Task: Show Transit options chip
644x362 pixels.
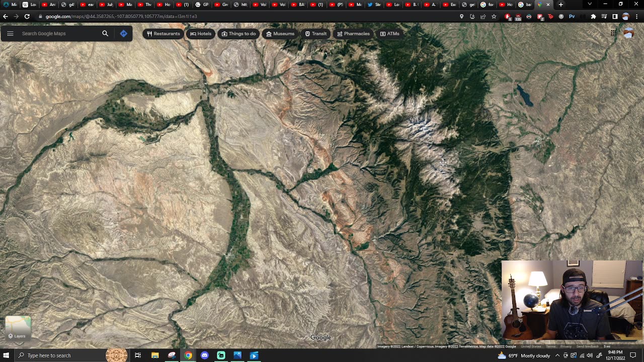Action: tap(315, 34)
